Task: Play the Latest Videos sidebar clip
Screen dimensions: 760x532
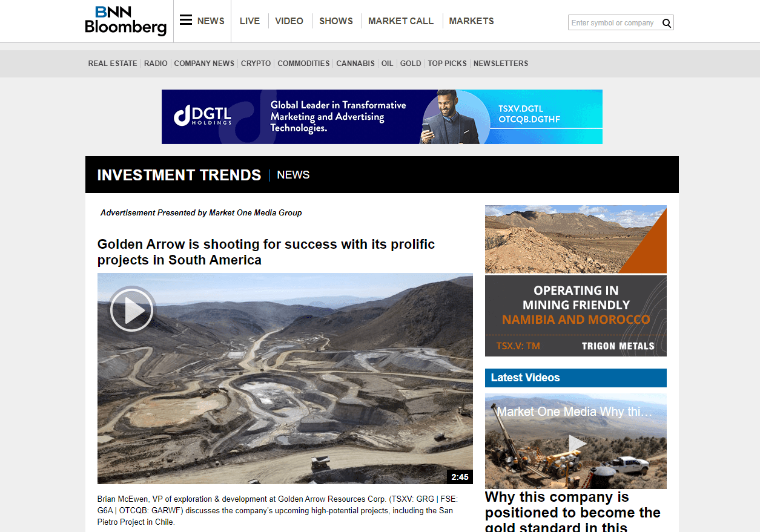Action: (x=577, y=444)
